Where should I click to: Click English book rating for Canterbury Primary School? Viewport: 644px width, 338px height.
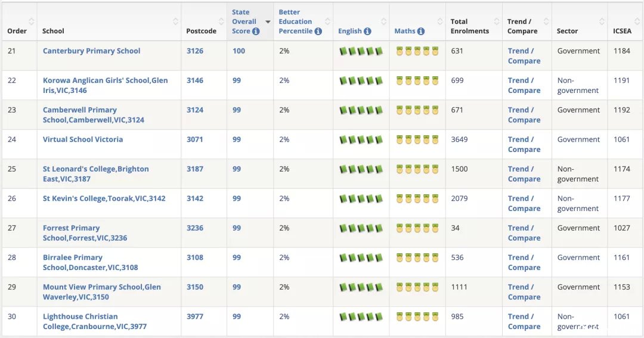(361, 51)
